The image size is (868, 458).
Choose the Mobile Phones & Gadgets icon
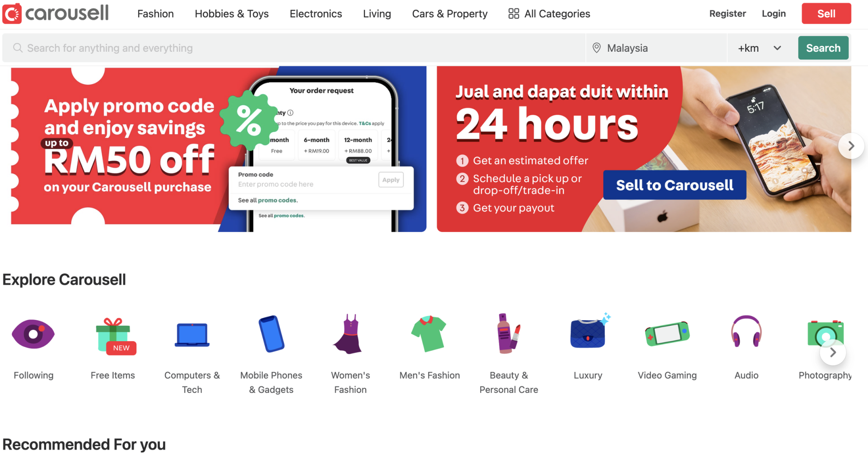271,334
